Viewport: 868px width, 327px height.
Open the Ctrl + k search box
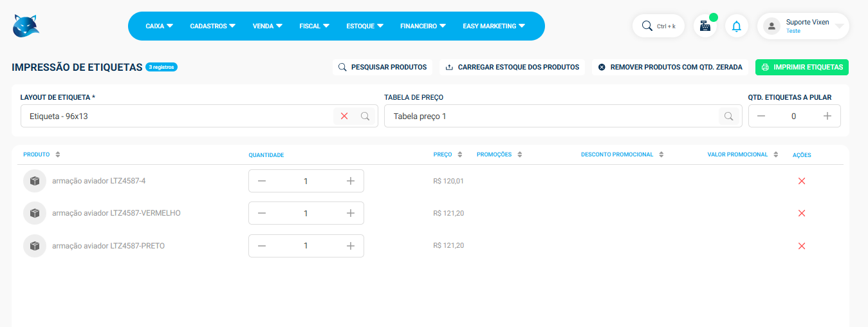click(658, 26)
